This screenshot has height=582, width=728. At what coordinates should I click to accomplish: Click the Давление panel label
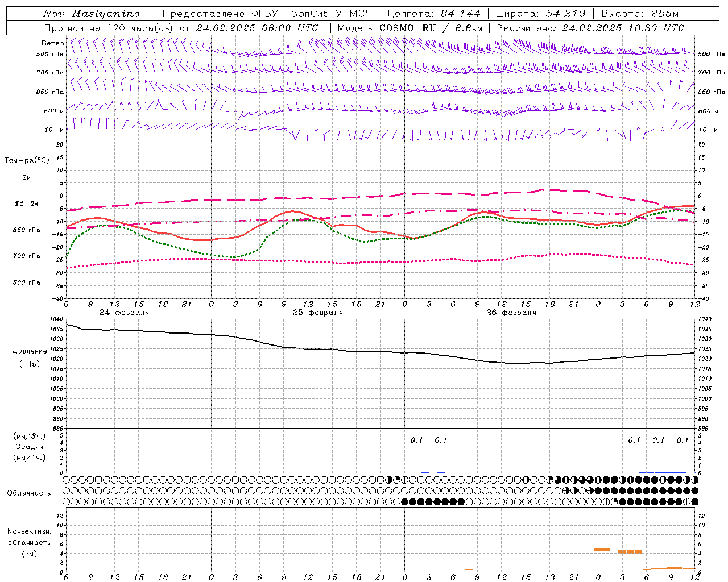coord(30,351)
